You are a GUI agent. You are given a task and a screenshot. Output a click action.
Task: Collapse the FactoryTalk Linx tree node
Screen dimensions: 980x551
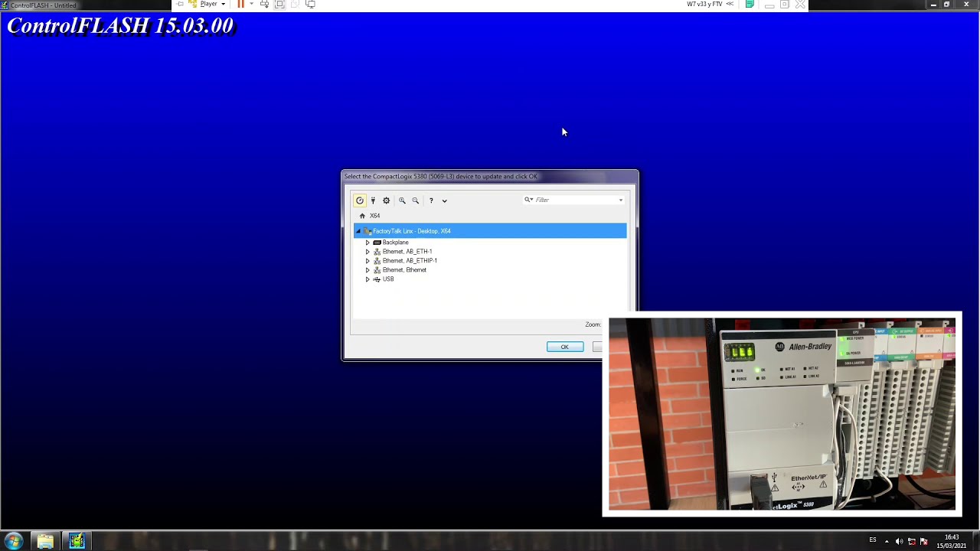click(358, 231)
